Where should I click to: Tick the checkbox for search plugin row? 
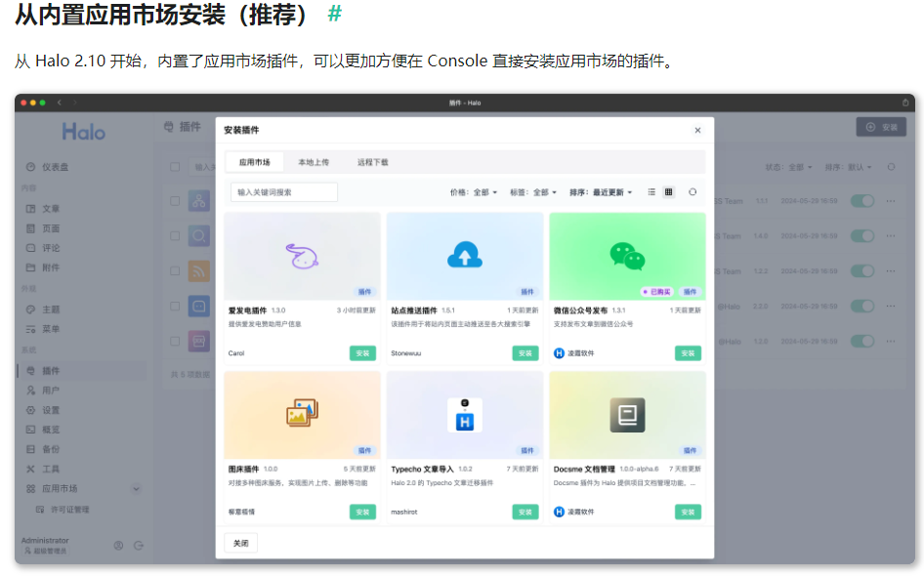pos(175,235)
